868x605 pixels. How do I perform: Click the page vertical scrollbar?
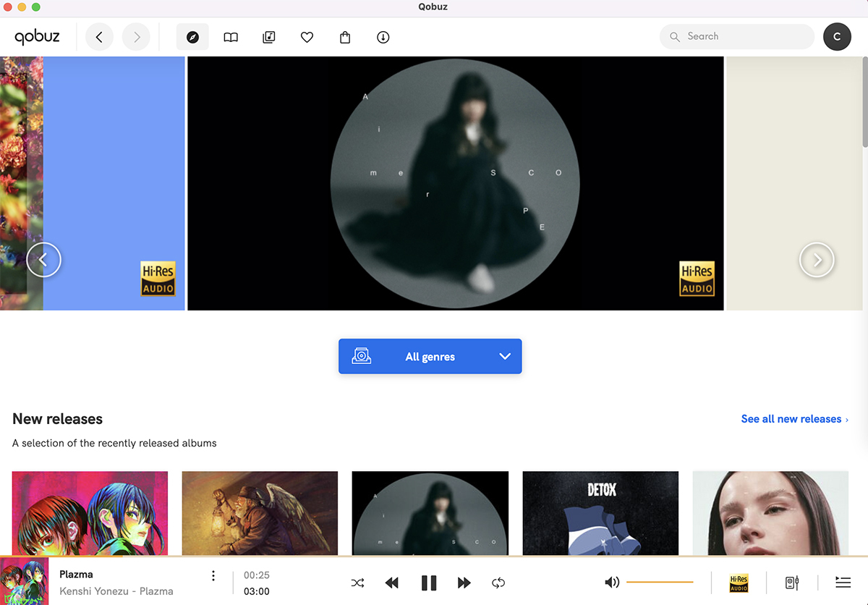point(865,101)
